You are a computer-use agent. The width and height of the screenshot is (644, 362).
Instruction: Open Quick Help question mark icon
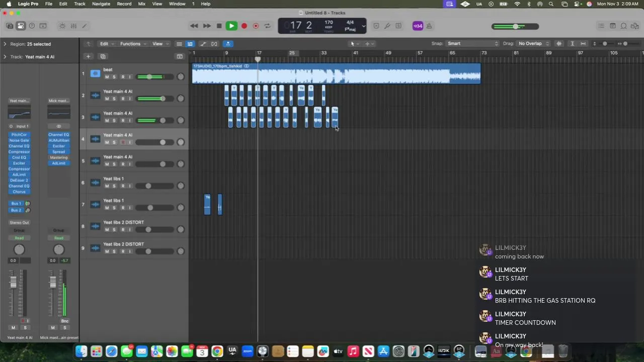32,26
